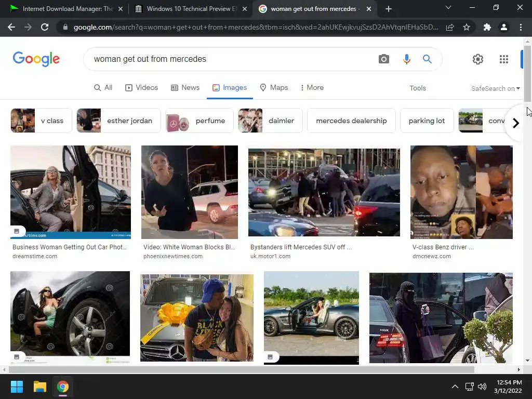Screen dimensions: 532x399
Task: Open File Explorer from taskbar
Action: click(x=39, y=387)
